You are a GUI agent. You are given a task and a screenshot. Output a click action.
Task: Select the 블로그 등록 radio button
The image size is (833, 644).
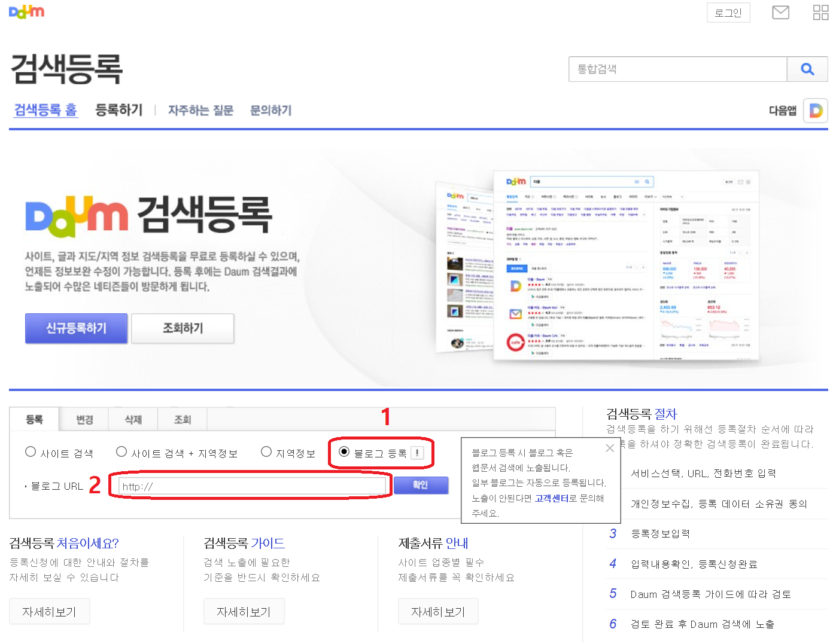344,451
